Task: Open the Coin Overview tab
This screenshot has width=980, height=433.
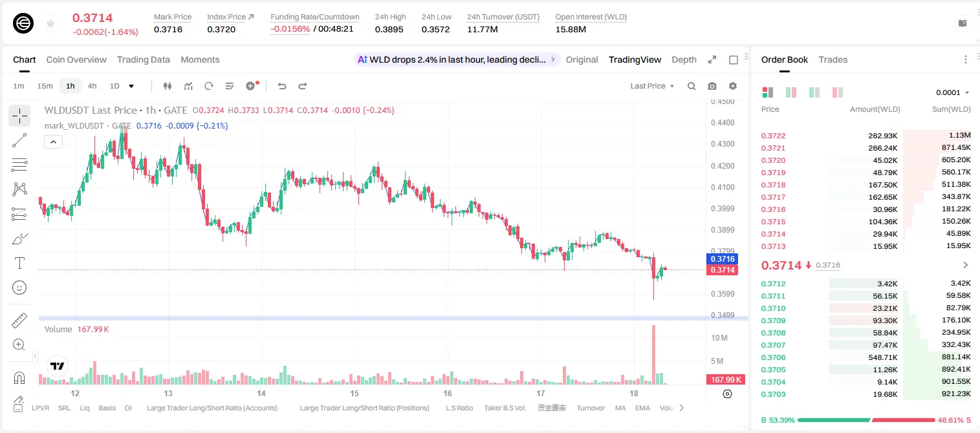Action: [76, 59]
